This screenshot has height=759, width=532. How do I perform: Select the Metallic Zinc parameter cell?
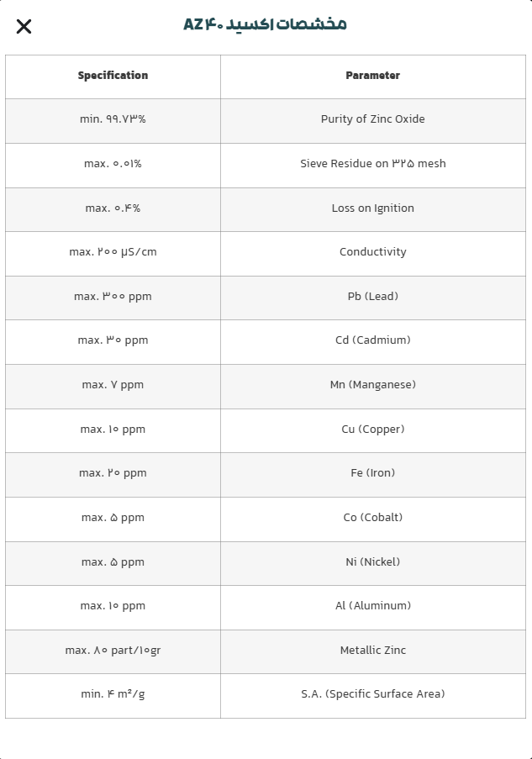point(372,651)
